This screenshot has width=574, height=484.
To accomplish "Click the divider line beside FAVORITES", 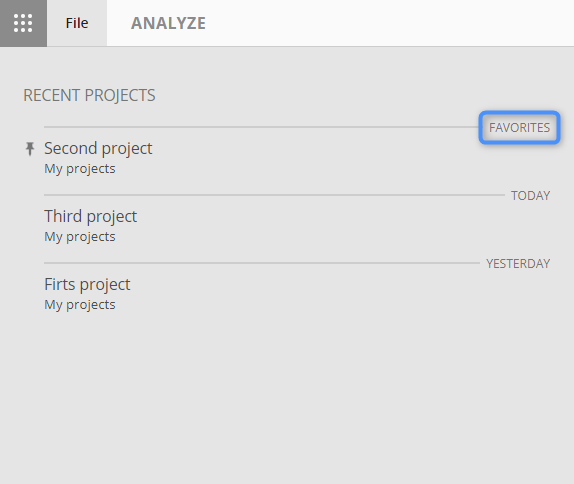I will click(261, 127).
